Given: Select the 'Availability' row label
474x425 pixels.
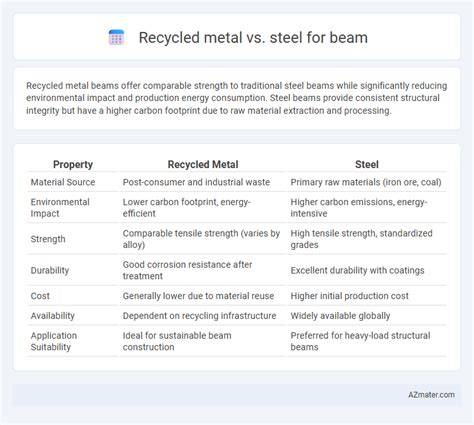Looking at the screenshot, I should tap(52, 316).
